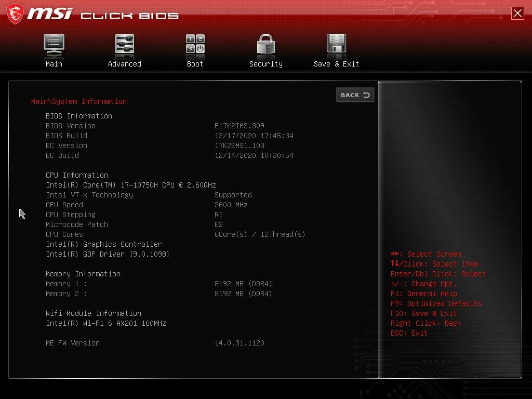Click the Wifi Module Information heading
The width and height of the screenshot is (532, 399).
pyautogui.click(x=94, y=313)
